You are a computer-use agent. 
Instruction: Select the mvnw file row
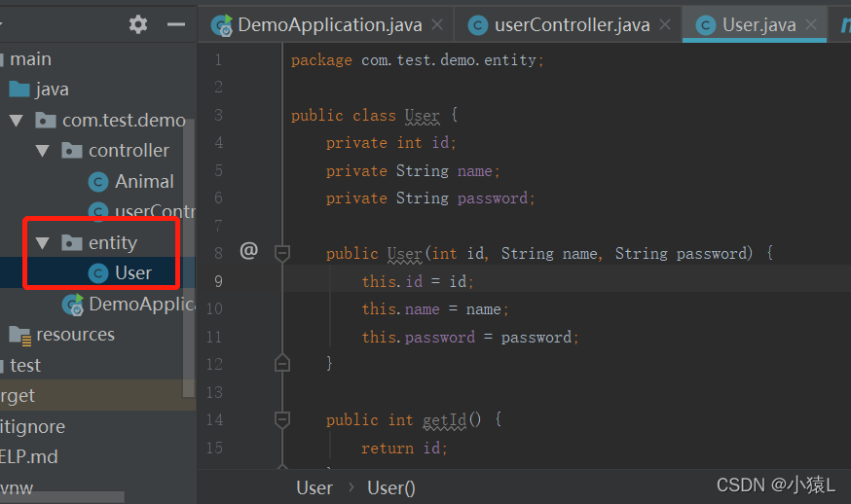[x=17, y=487]
